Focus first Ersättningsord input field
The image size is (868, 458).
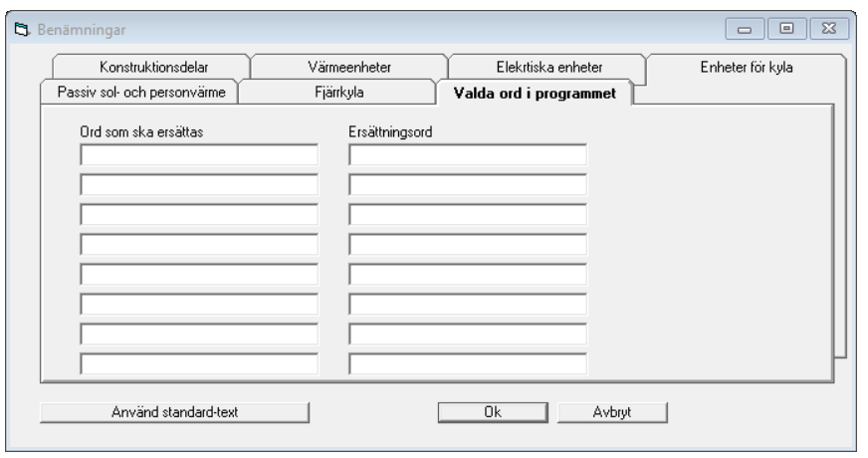tap(467, 154)
